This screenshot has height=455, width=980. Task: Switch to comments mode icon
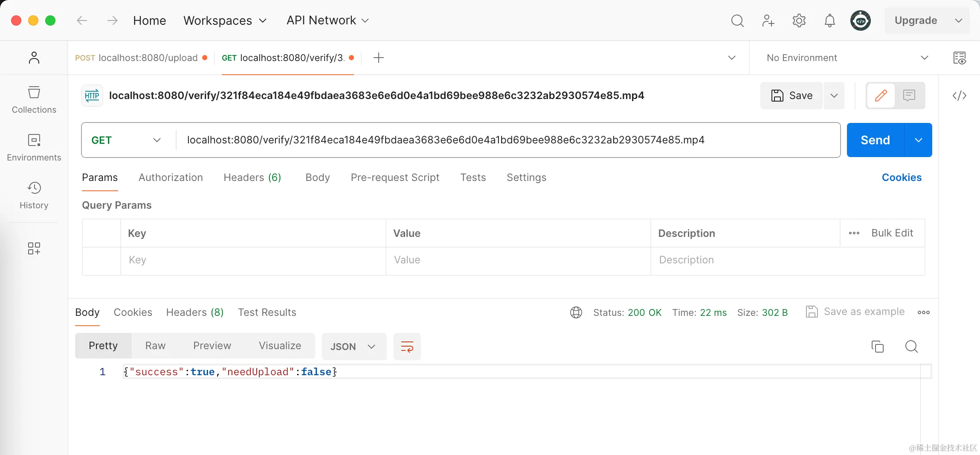(909, 95)
